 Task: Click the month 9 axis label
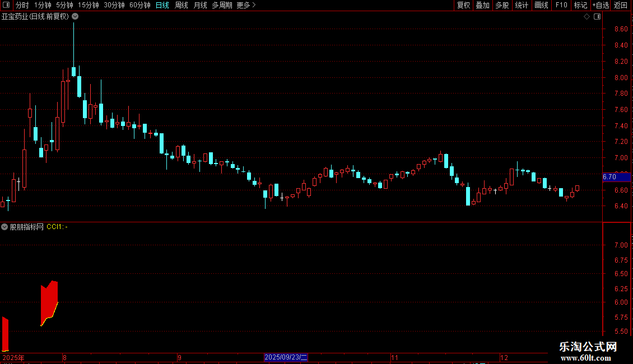click(x=179, y=357)
